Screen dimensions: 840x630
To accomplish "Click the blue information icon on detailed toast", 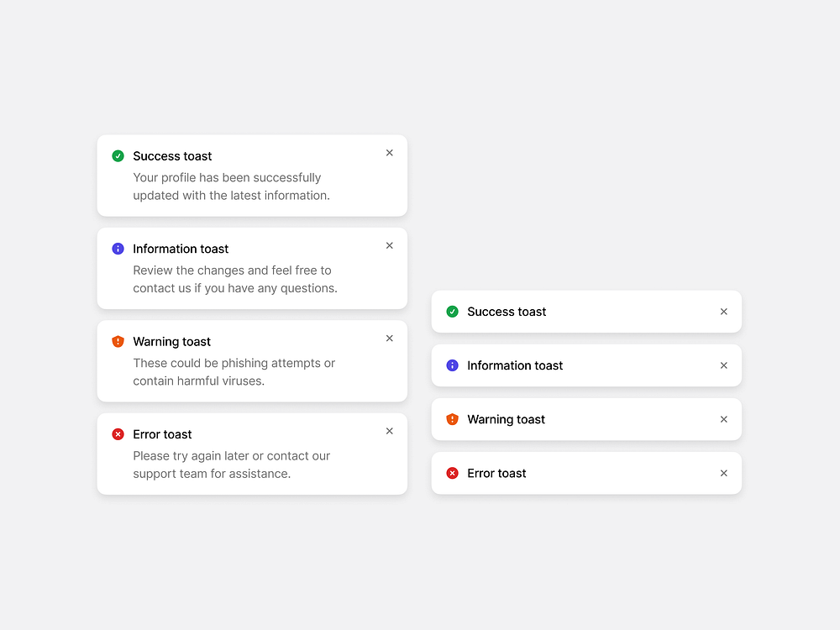I will pos(118,249).
